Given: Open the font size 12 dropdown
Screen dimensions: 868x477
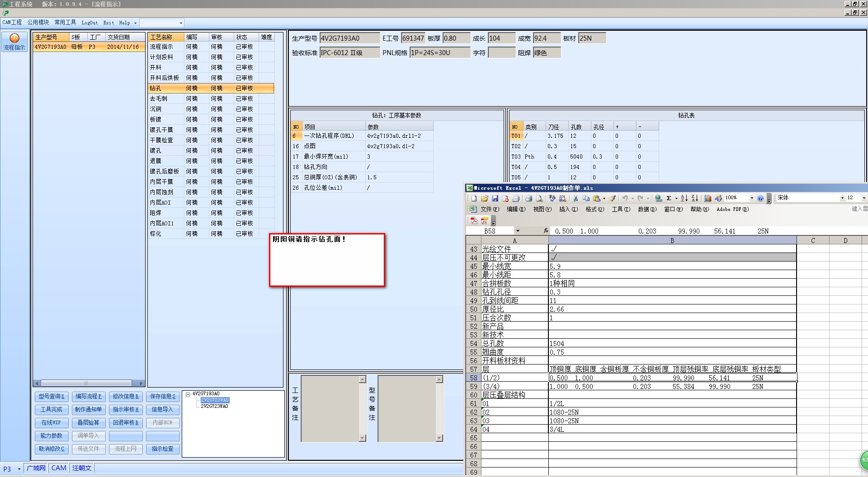Looking at the screenshot, I should pyautogui.click(x=863, y=198).
